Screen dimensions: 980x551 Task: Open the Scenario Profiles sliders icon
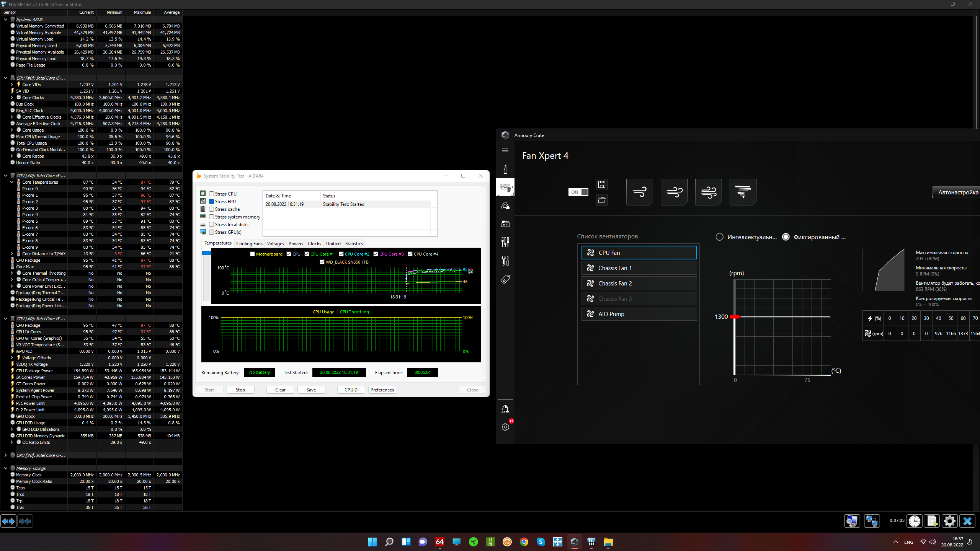(505, 242)
